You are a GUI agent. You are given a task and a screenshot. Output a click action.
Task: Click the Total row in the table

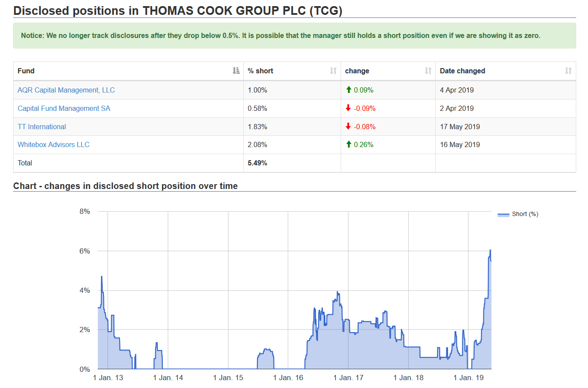pos(25,163)
